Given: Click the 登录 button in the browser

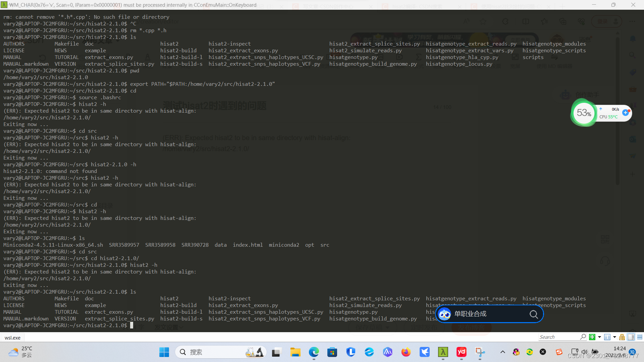Looking at the screenshot, I should [601, 21].
